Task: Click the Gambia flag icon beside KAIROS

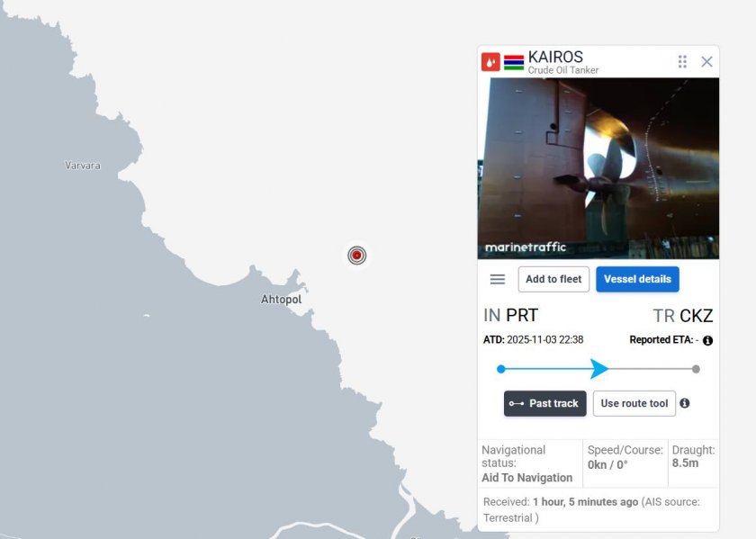Action: [x=514, y=63]
